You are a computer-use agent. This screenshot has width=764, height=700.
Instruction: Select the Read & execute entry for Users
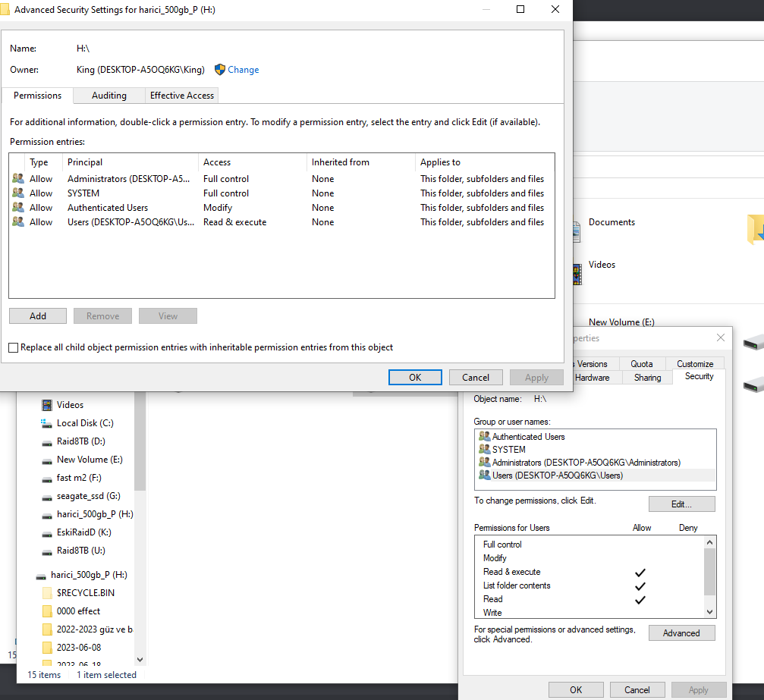(235, 221)
